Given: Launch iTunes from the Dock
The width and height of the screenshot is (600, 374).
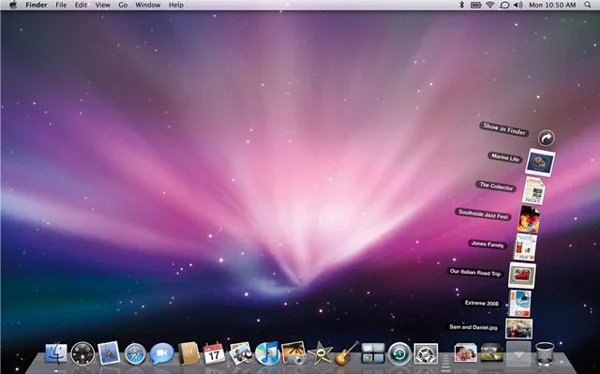Looking at the screenshot, I should tap(267, 353).
